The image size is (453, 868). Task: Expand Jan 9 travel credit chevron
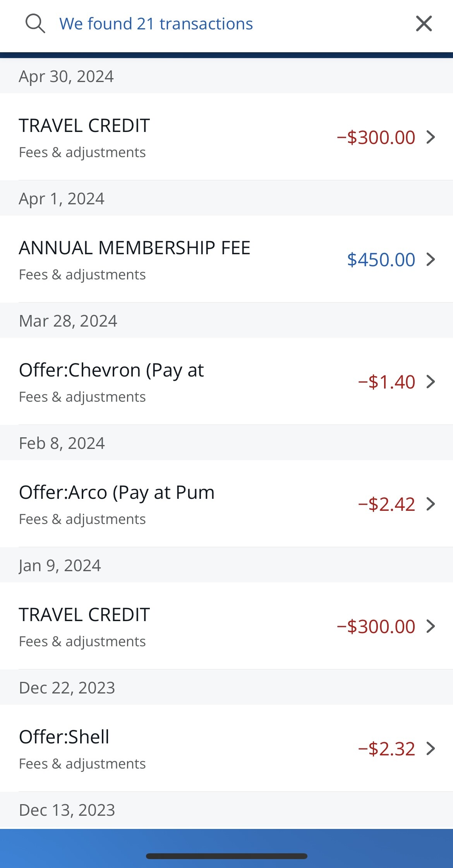(431, 626)
